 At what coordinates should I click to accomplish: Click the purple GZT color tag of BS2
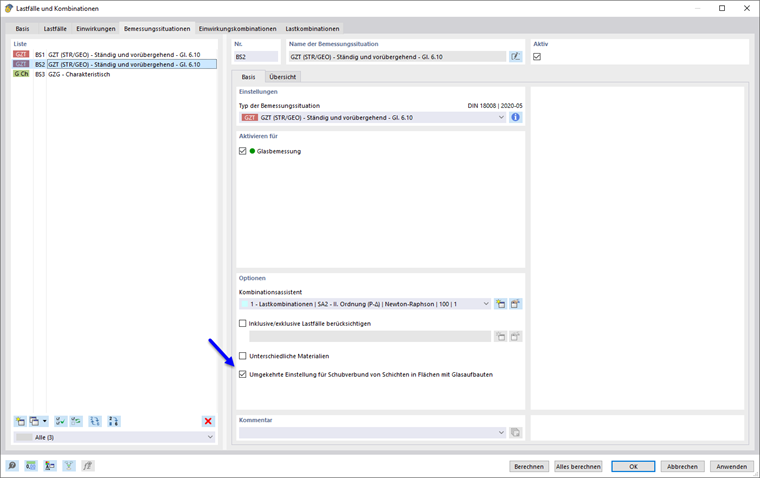21,64
